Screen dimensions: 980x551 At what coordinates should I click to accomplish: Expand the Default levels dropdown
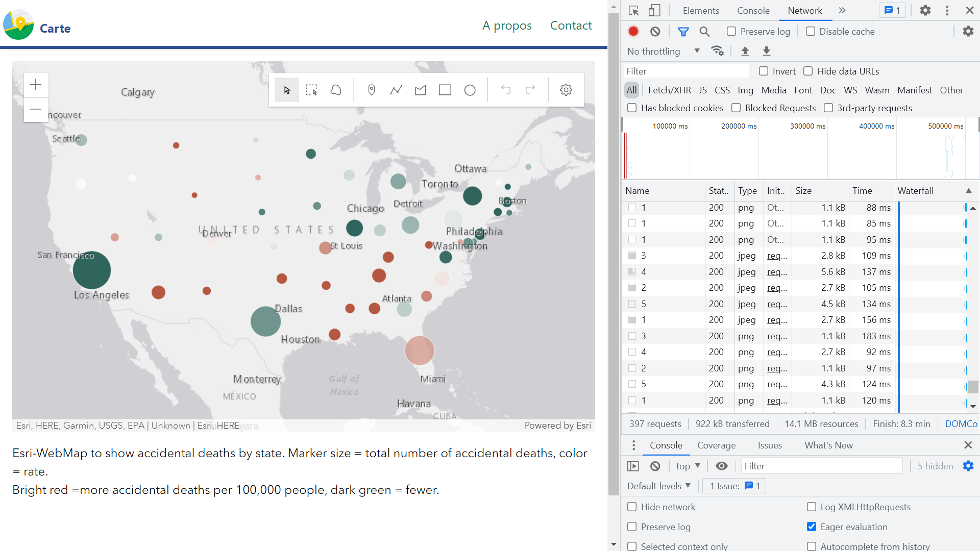[x=658, y=486]
